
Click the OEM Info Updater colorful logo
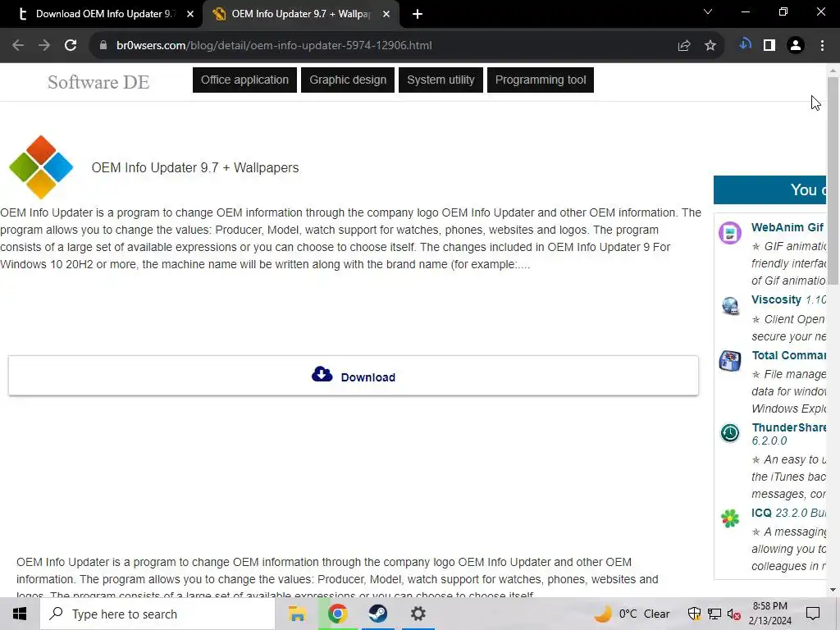pos(41,167)
